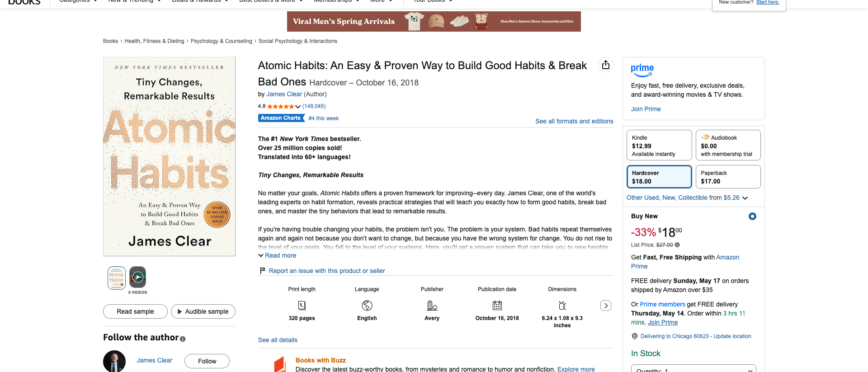Choose the Hardcover $18.00 format option

tap(659, 177)
